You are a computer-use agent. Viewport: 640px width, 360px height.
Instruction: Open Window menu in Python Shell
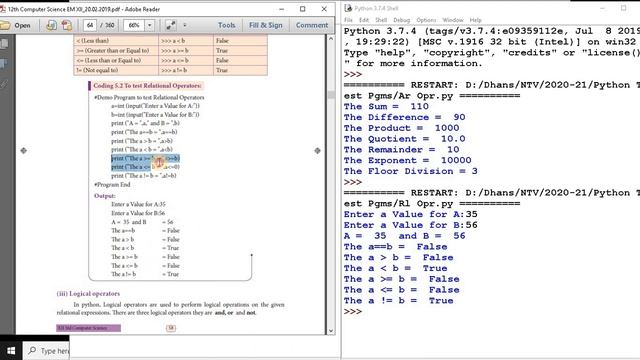point(453,20)
